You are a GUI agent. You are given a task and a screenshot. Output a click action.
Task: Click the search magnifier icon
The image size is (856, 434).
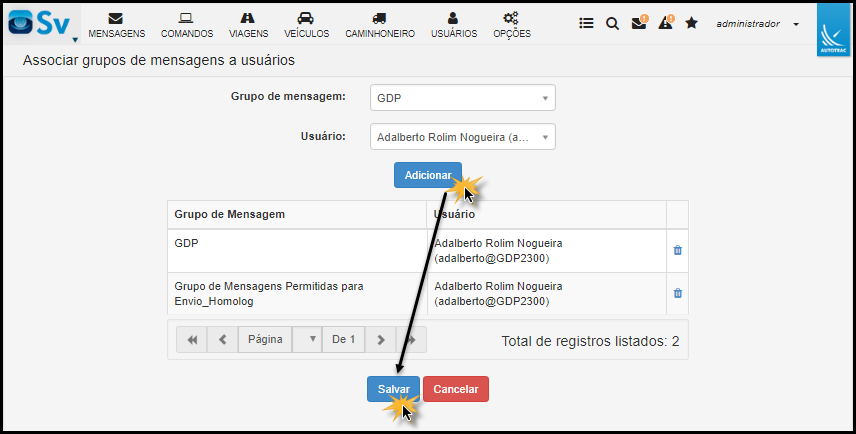(x=612, y=23)
